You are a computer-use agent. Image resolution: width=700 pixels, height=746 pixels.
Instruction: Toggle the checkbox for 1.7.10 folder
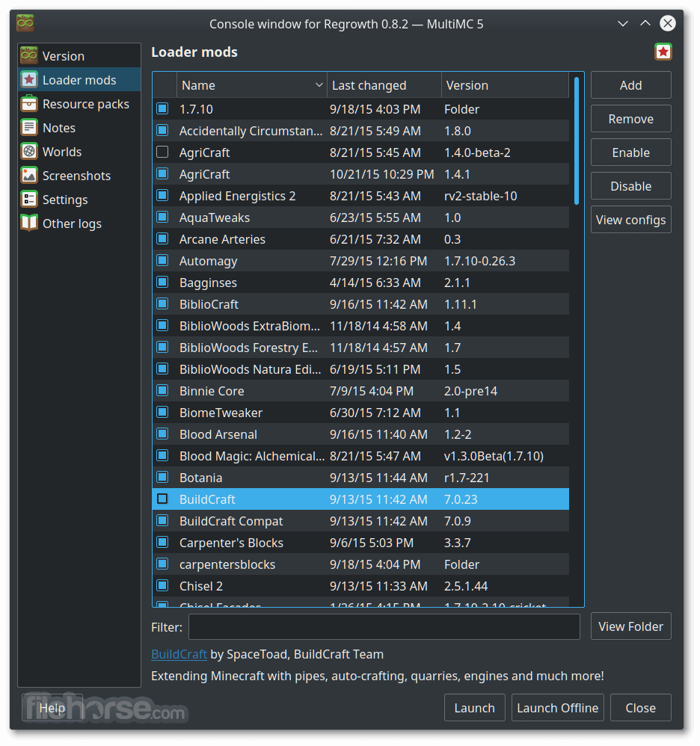point(163,109)
